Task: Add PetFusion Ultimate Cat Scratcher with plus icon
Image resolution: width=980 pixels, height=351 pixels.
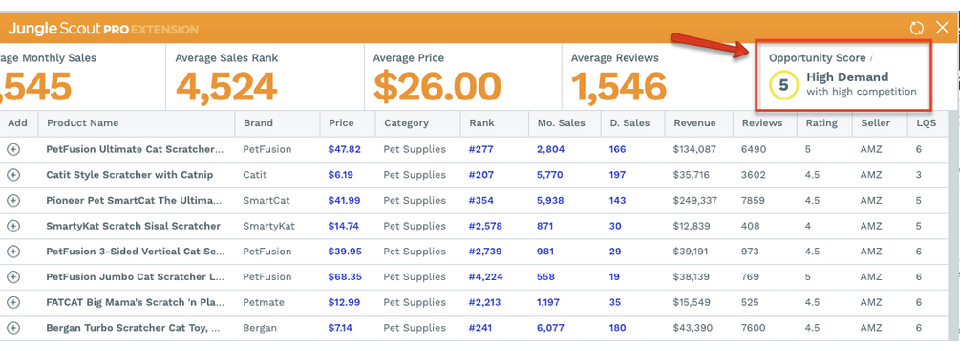Action: click(13, 149)
